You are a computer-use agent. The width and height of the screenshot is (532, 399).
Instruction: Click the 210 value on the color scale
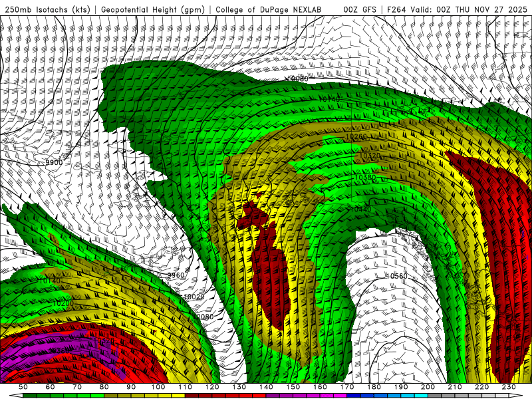pos(455,387)
